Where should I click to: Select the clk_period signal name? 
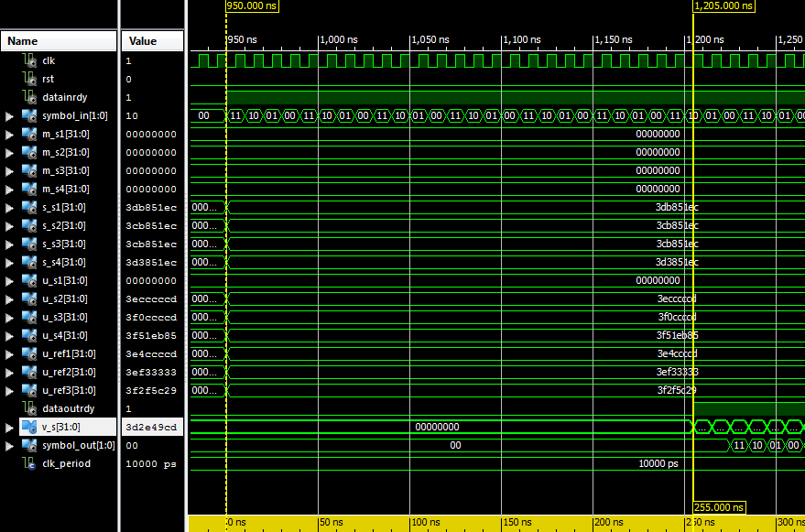tap(66, 463)
